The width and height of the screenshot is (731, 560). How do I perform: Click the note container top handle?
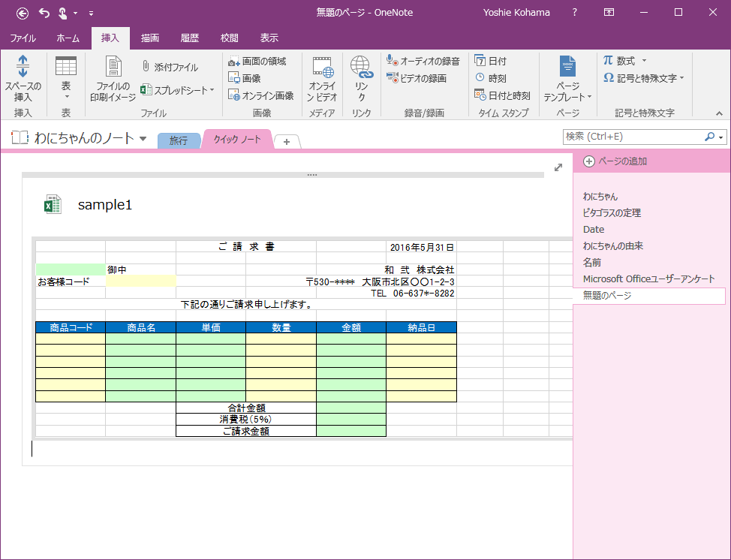(283, 175)
